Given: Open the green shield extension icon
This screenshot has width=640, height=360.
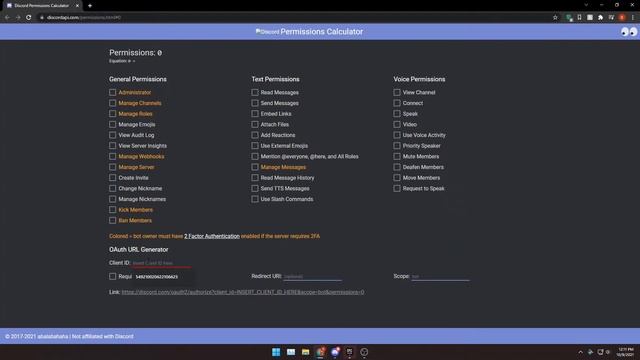Looking at the screenshot, I should coord(569,18).
